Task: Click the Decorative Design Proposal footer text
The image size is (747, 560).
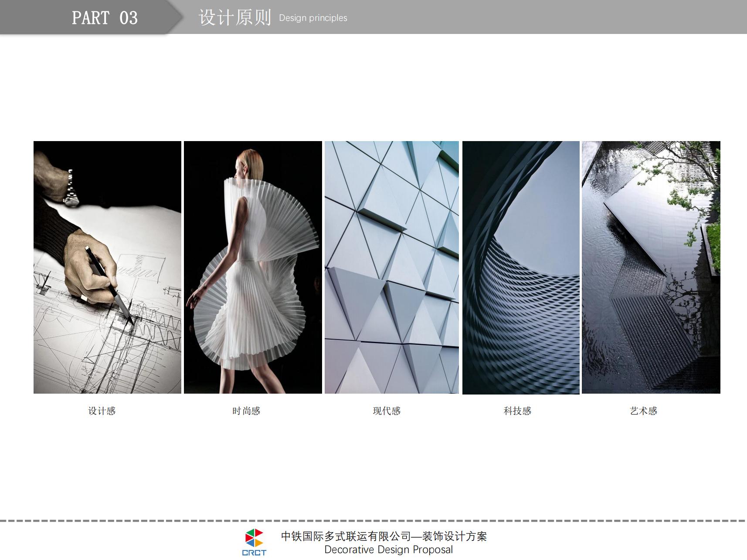Action: [x=388, y=550]
